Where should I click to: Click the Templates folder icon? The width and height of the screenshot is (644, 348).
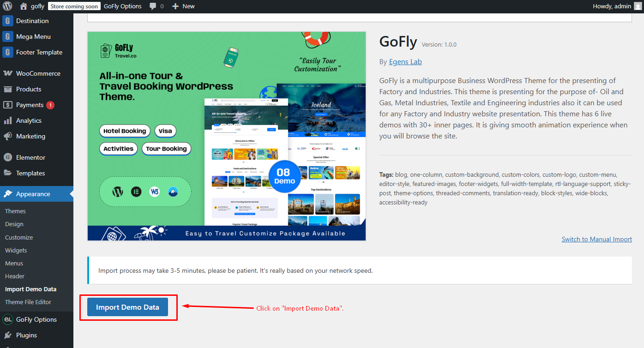pyautogui.click(x=8, y=173)
